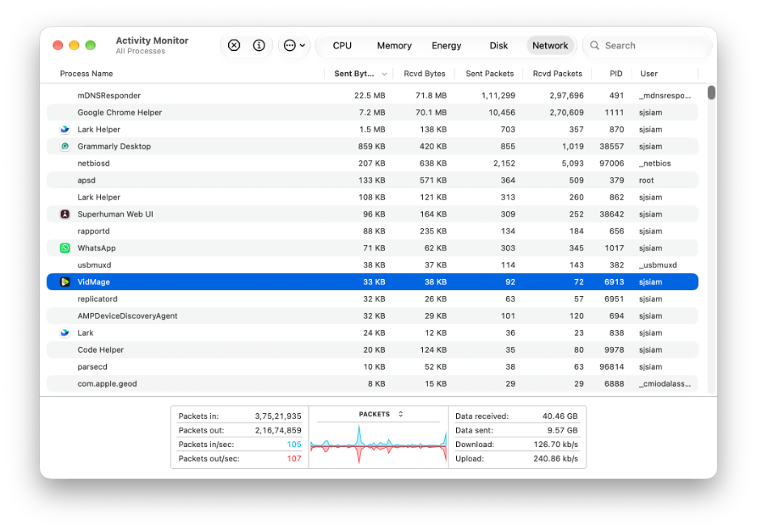757x532 pixels.
Task: Sort by Rcvd Bytes column header
Action: (x=425, y=74)
